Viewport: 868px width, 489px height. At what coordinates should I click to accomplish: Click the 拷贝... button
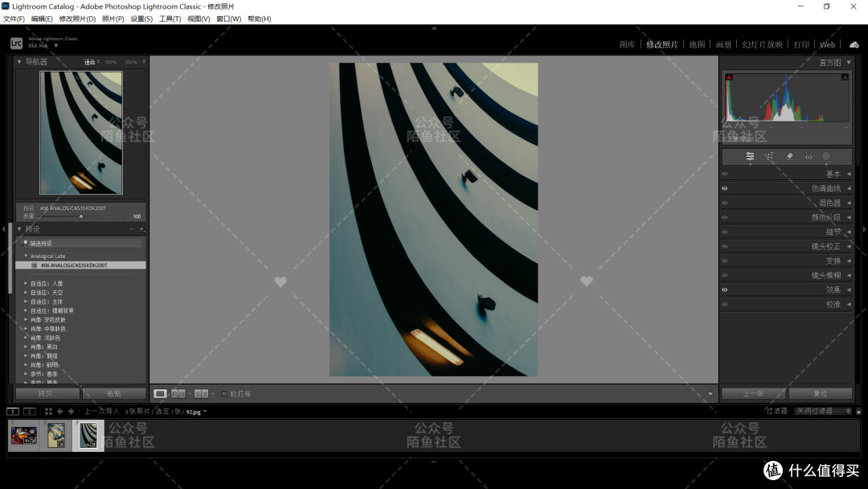click(x=48, y=393)
